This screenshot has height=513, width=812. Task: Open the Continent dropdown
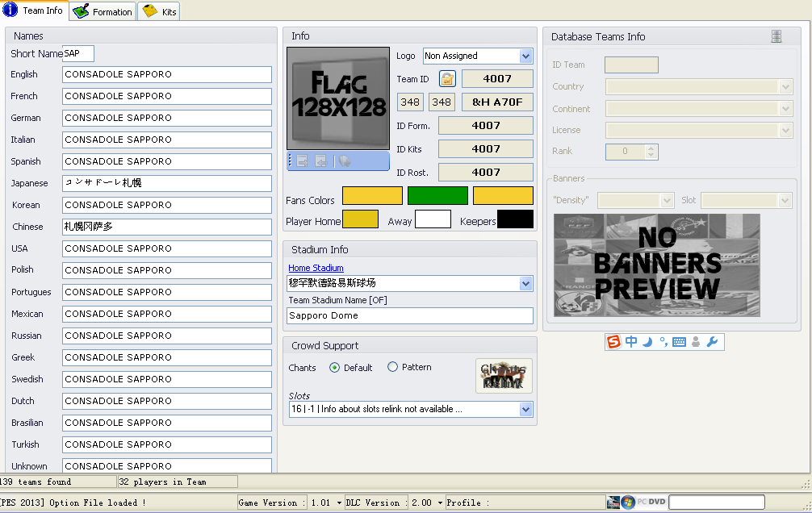[785, 109]
